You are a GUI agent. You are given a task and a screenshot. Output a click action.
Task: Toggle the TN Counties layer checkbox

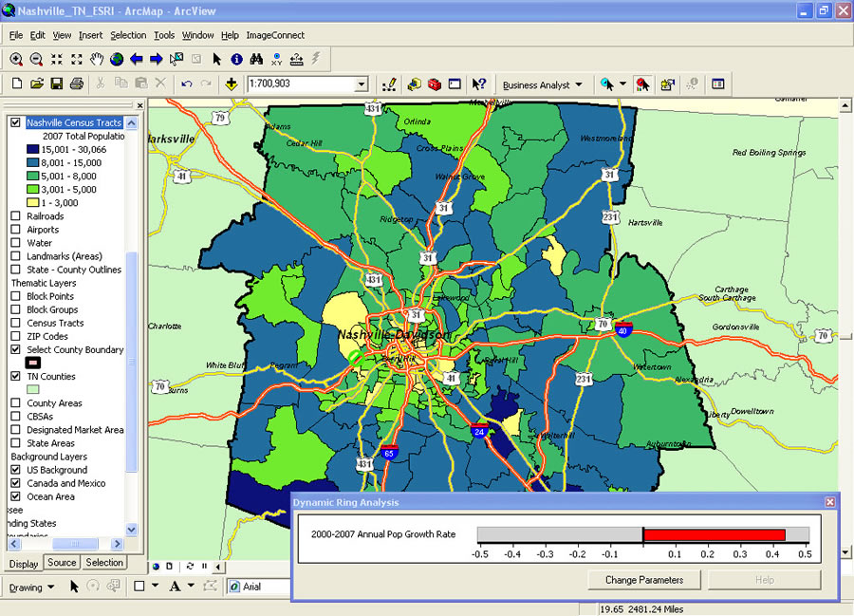(x=16, y=377)
